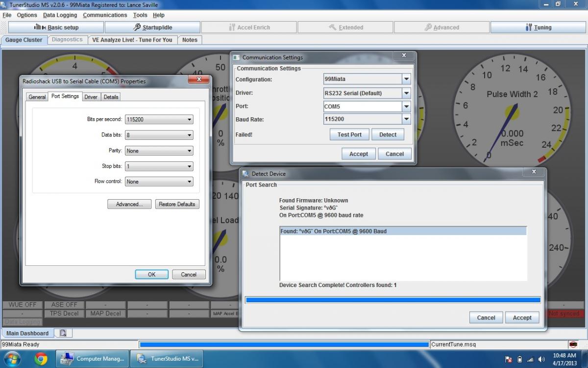Image resolution: width=588 pixels, height=368 pixels.
Task: Expand the Flow control dropdown
Action: click(159, 182)
